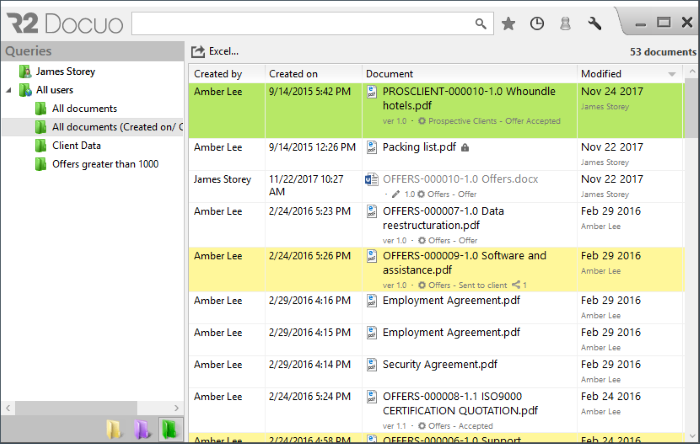Open Employment Agreement.pdf created 4:15 PM
Screen dimensions: 700x444
[x=451, y=333]
